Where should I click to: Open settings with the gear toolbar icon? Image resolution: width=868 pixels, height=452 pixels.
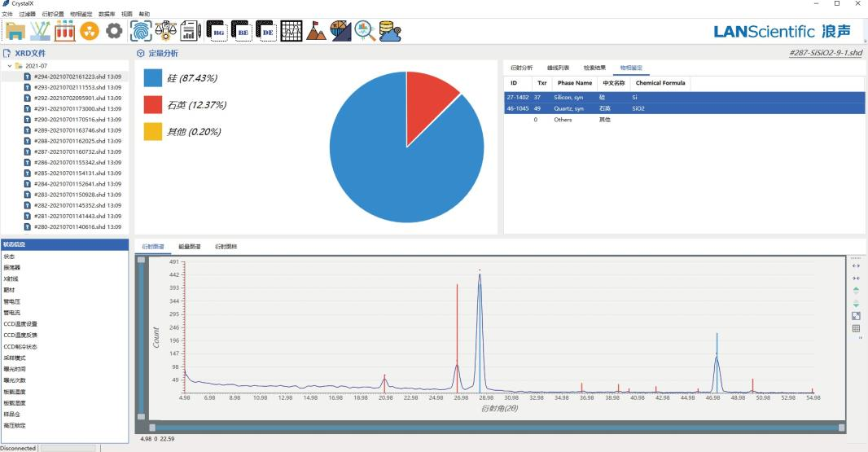[115, 31]
